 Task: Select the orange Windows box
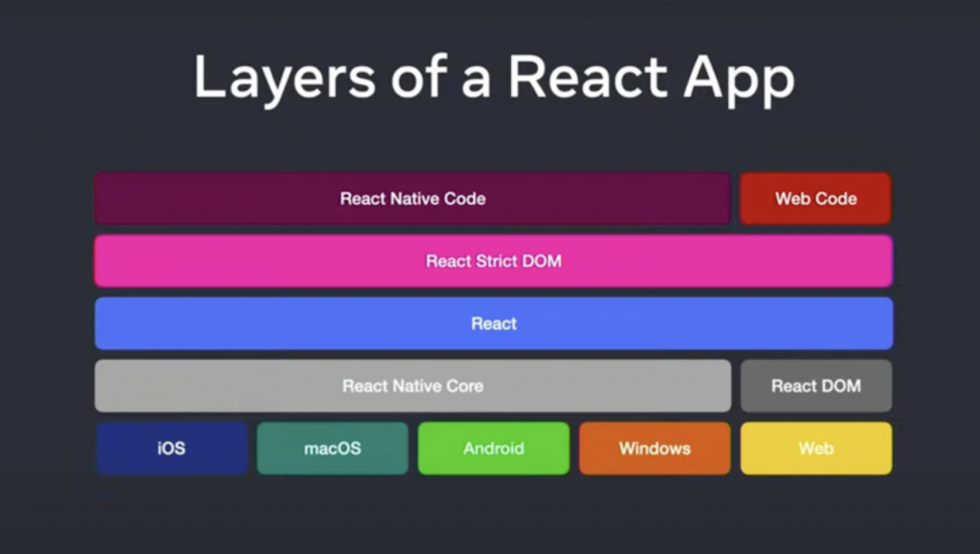(x=655, y=449)
